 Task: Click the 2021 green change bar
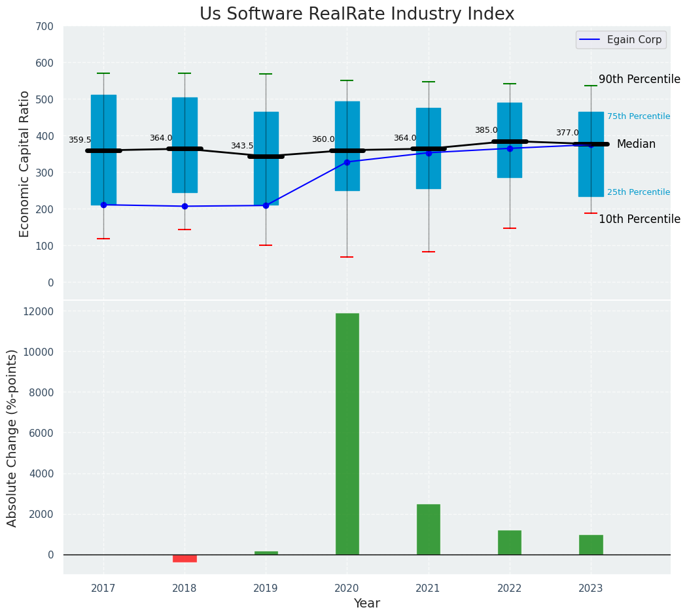tap(429, 529)
